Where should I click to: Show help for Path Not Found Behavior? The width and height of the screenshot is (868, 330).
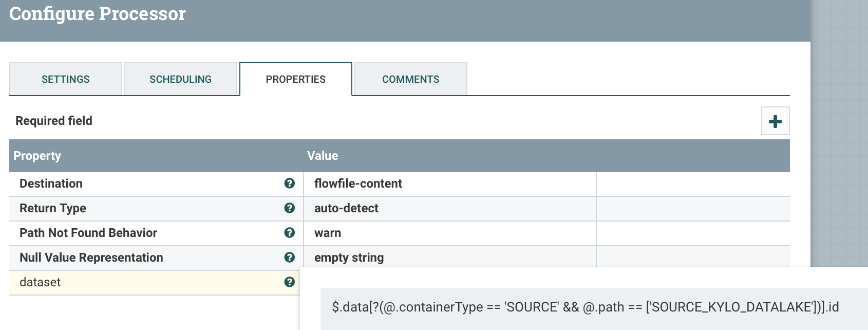pyautogui.click(x=290, y=233)
